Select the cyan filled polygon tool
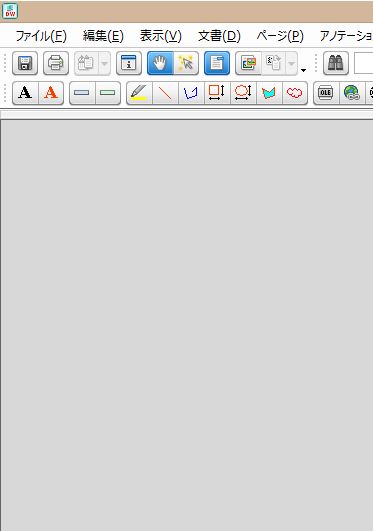Viewport: 373px width, 531px height. [269, 92]
